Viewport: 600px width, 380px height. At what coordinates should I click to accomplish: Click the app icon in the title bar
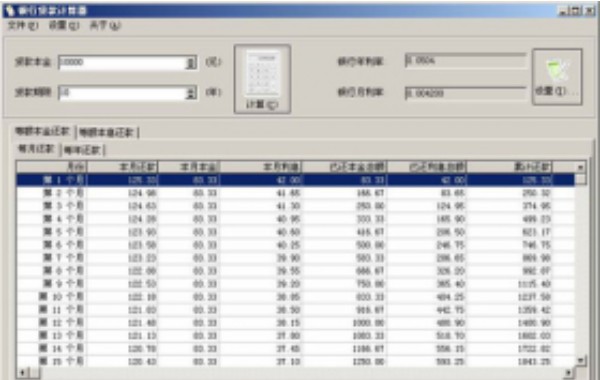pos(10,10)
